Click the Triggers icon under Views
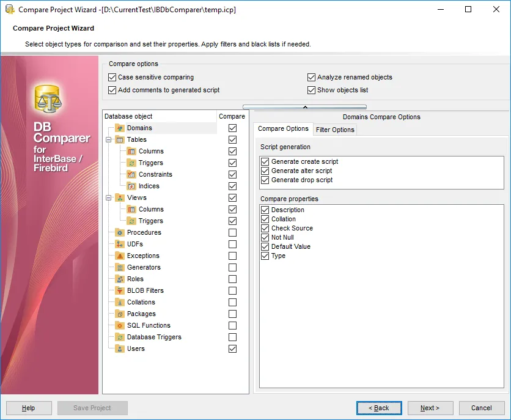Screen dimensions: 511x420 [131, 221]
